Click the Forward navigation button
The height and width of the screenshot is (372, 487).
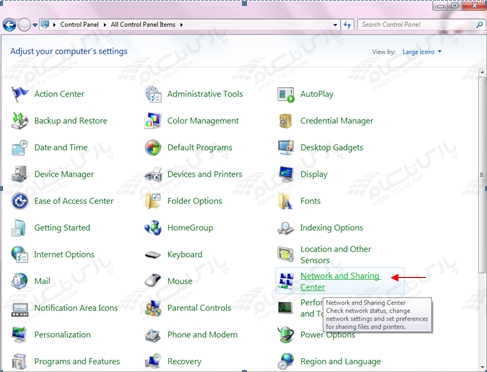[x=24, y=25]
